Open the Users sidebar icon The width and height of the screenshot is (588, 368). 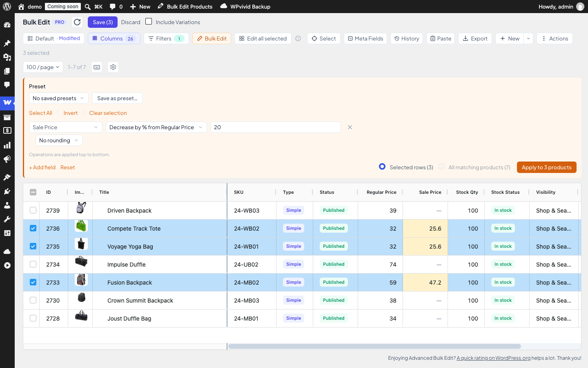(x=7, y=205)
